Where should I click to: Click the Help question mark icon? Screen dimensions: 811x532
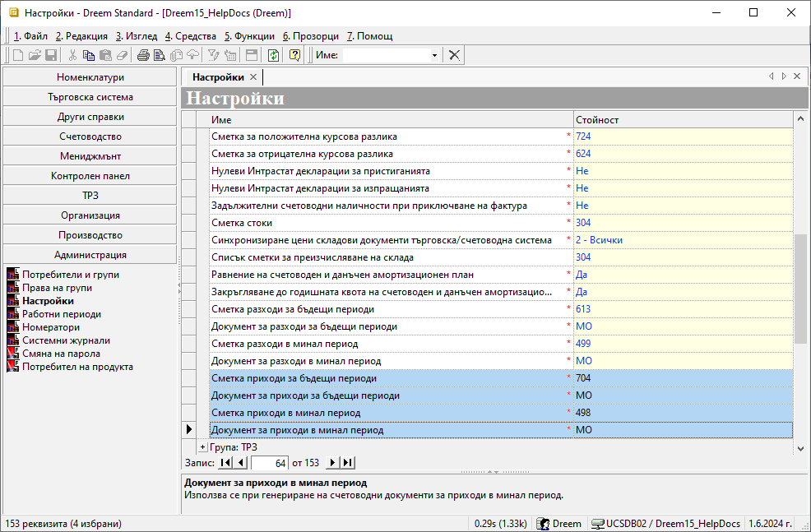(294, 55)
